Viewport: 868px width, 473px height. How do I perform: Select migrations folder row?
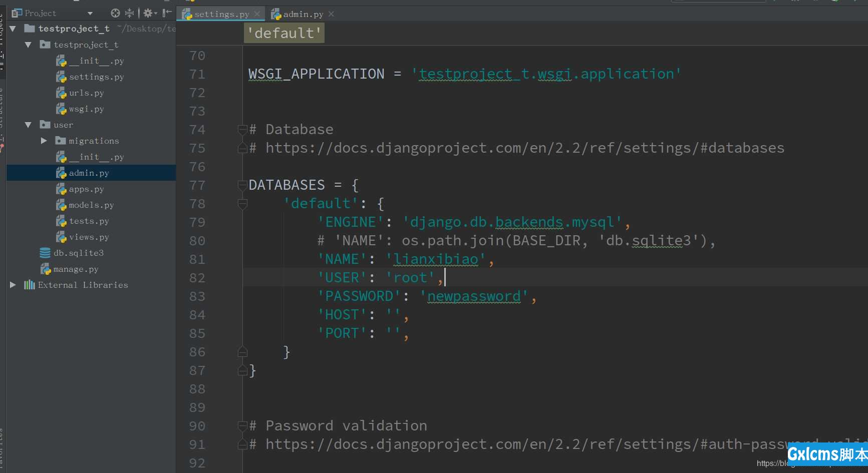click(x=91, y=141)
